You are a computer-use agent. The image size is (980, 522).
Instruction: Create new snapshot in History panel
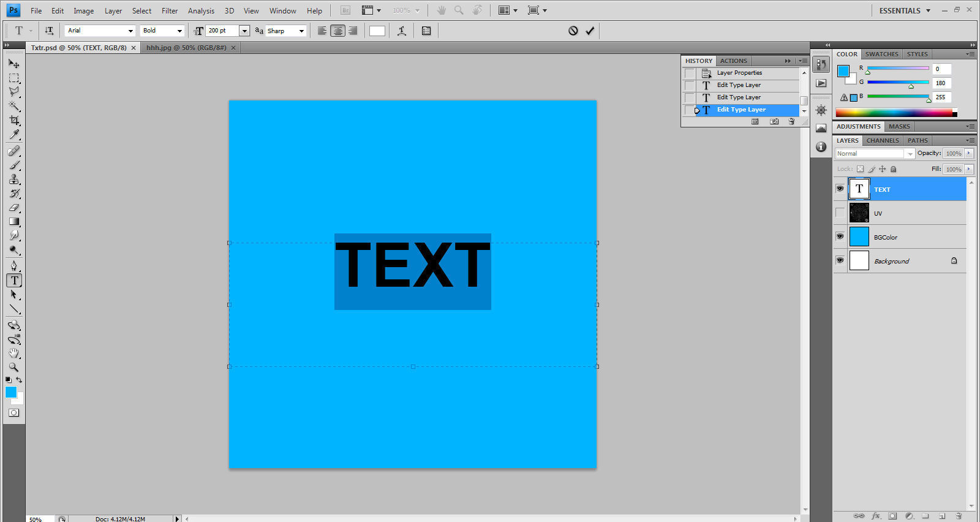(x=774, y=122)
